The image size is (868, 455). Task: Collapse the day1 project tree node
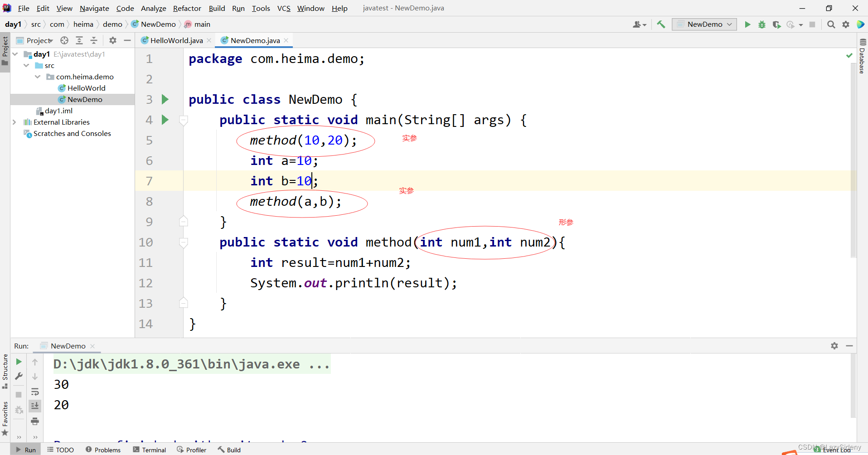(x=15, y=54)
